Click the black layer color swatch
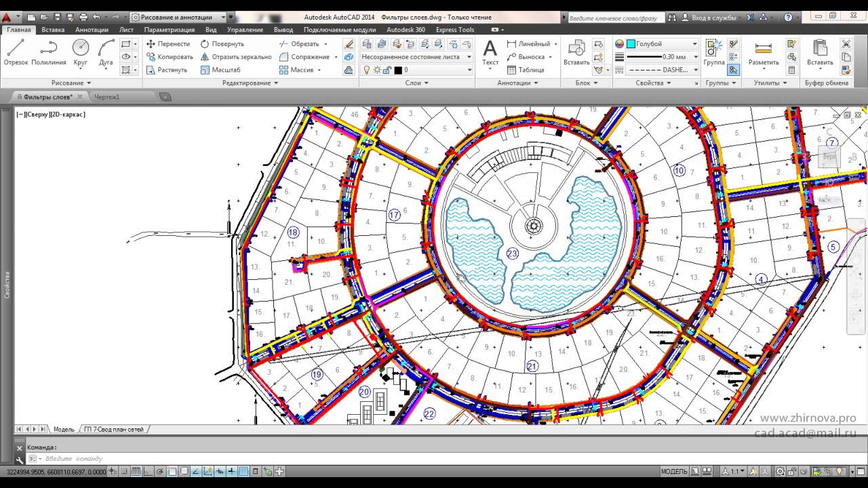The height and width of the screenshot is (488, 868). tap(397, 70)
